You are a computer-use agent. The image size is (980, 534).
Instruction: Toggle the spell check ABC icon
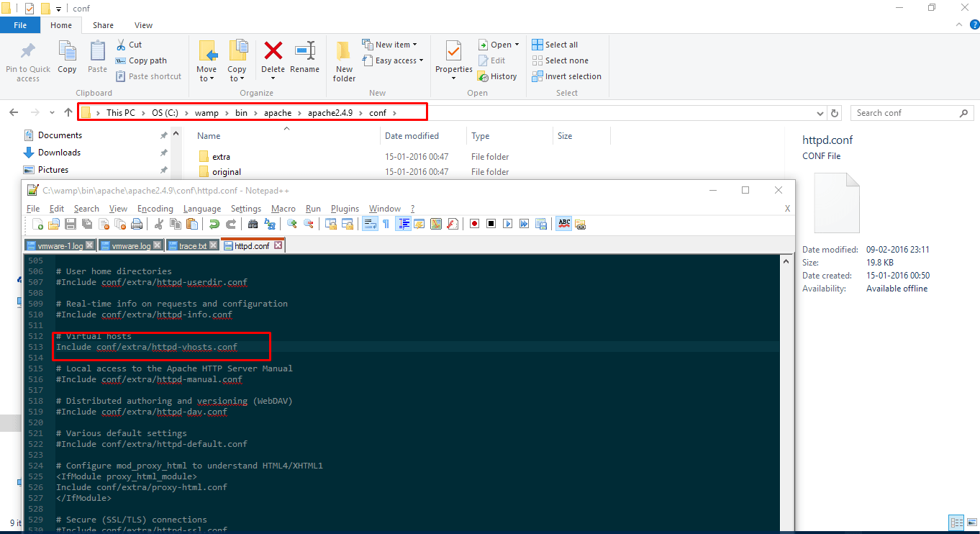(x=564, y=224)
